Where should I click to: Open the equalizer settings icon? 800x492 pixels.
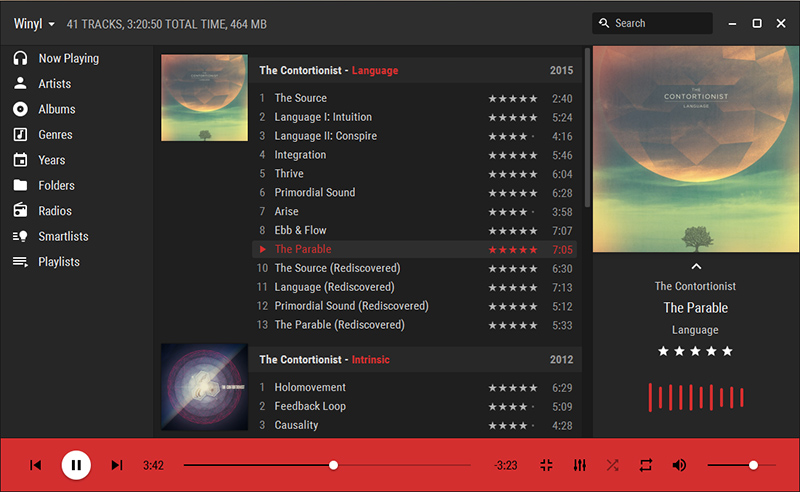580,465
